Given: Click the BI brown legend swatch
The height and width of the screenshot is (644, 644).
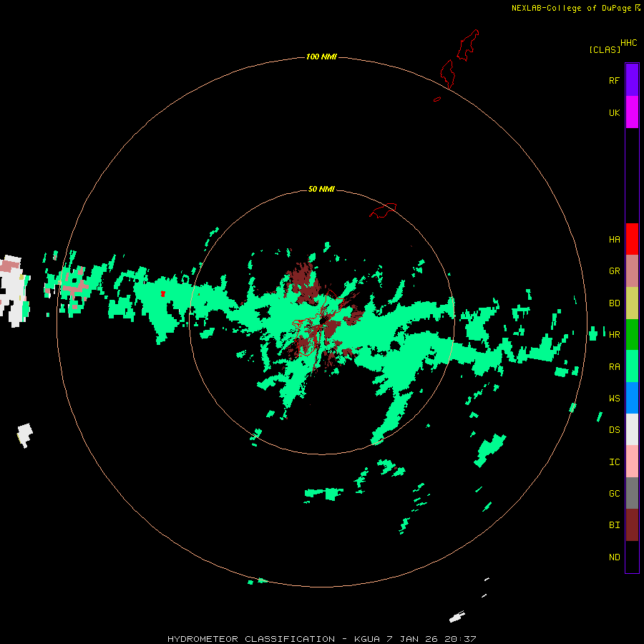Looking at the screenshot, I should (x=632, y=525).
